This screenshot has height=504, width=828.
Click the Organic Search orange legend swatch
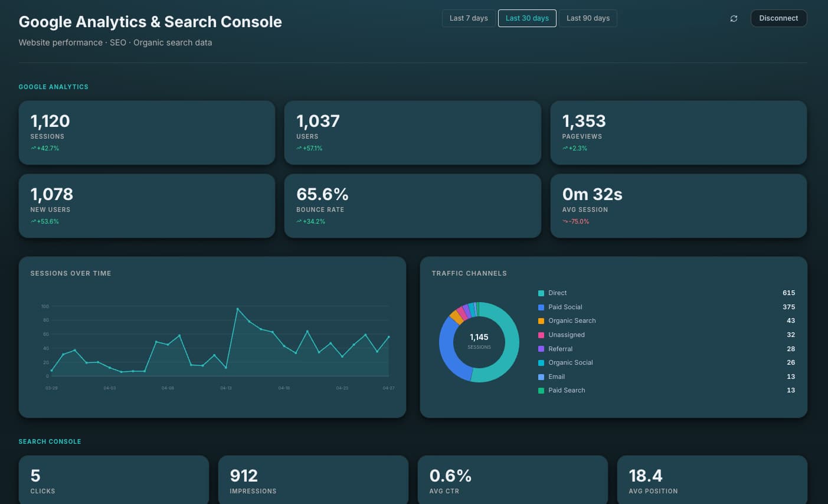coord(541,321)
